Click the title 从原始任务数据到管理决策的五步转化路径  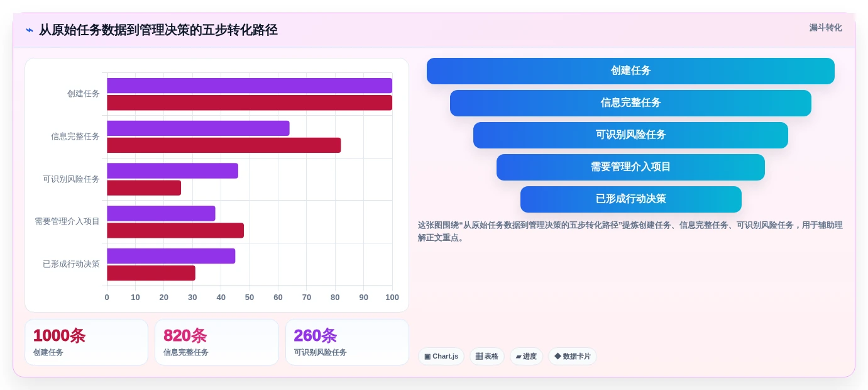(x=158, y=30)
